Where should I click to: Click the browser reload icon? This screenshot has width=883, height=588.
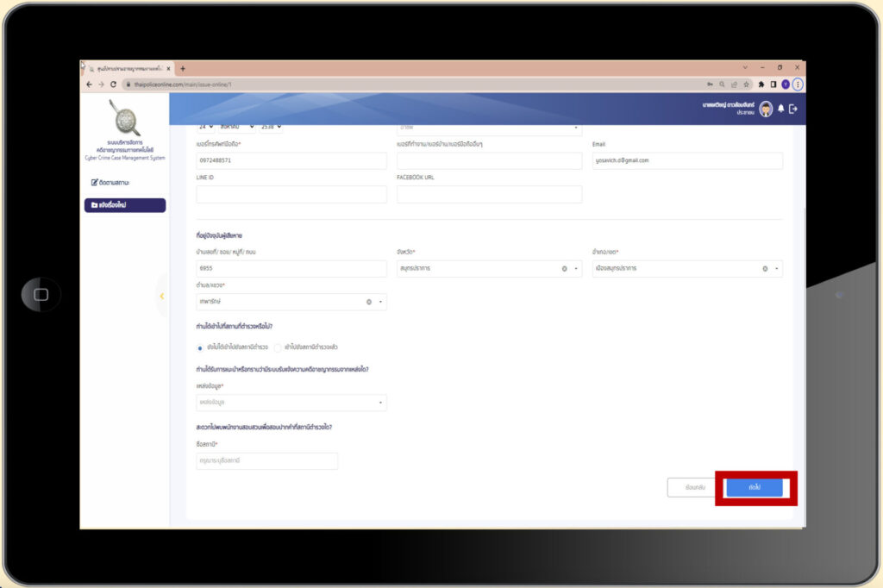point(113,84)
